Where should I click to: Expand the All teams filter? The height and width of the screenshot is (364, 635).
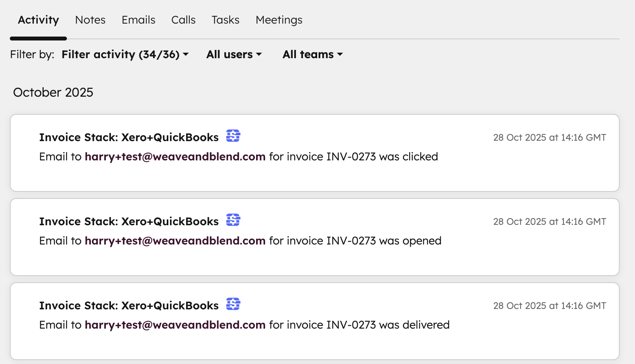pos(312,54)
